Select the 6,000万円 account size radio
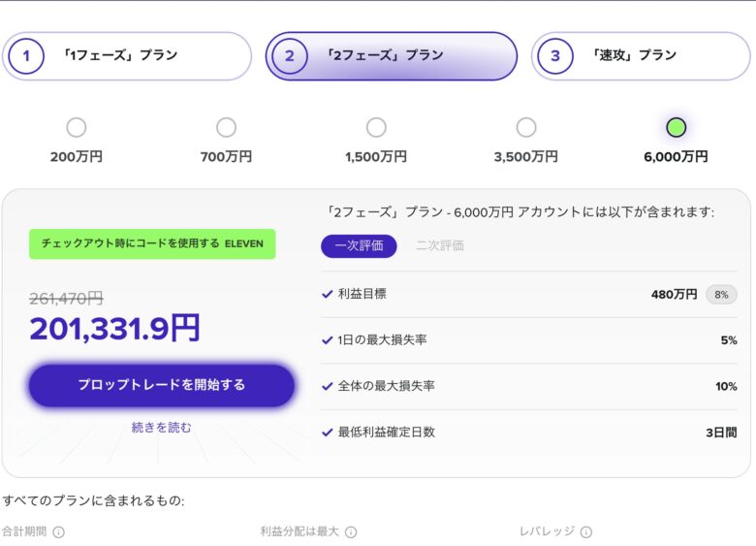This screenshot has height=546, width=756. coord(677,128)
